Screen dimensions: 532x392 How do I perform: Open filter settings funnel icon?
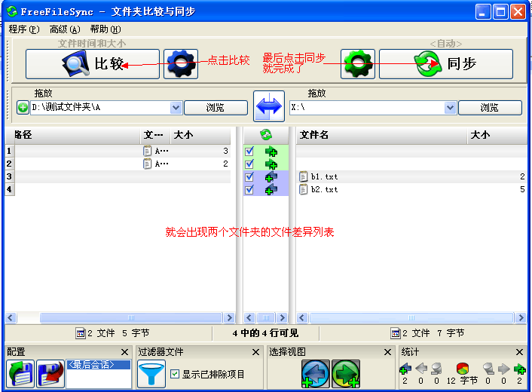pos(151,374)
